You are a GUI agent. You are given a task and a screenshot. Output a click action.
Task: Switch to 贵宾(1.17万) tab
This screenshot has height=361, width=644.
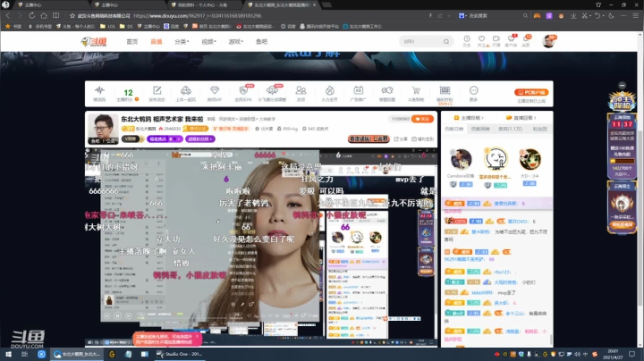click(510, 129)
